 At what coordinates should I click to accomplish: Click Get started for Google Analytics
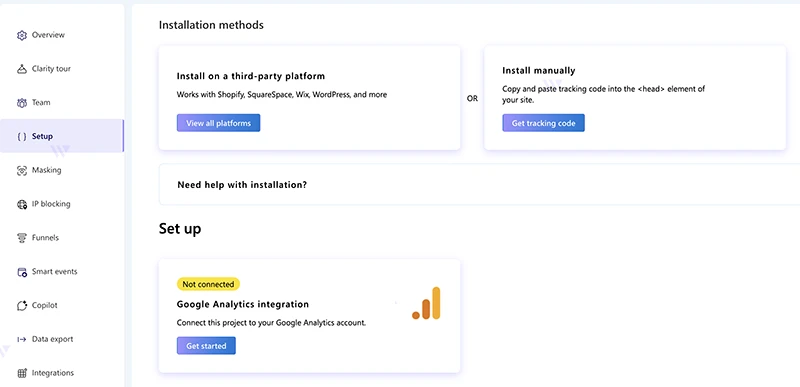[206, 346]
